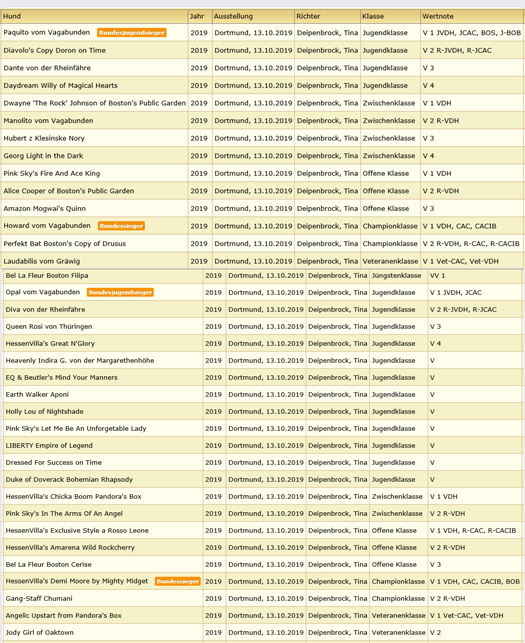Click Championklasse cell in Perfekt Bat Boston's row
The width and height of the screenshot is (525, 643).
[390, 244]
